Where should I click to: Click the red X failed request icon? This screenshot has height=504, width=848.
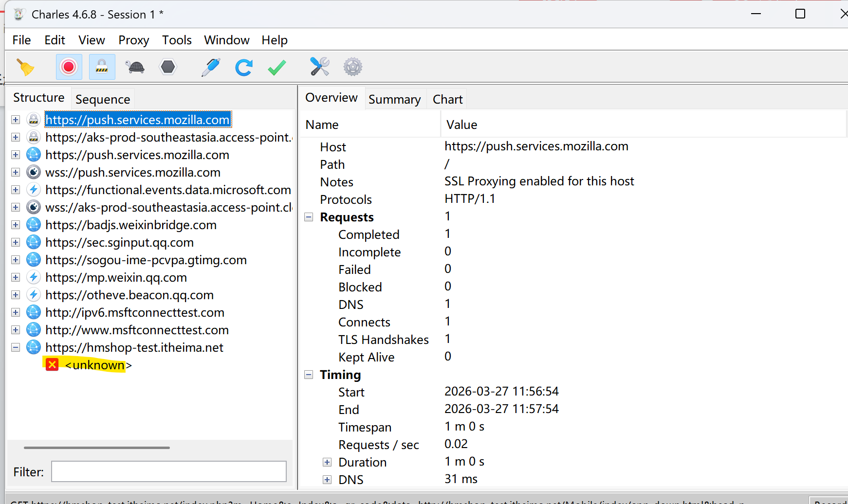point(52,364)
